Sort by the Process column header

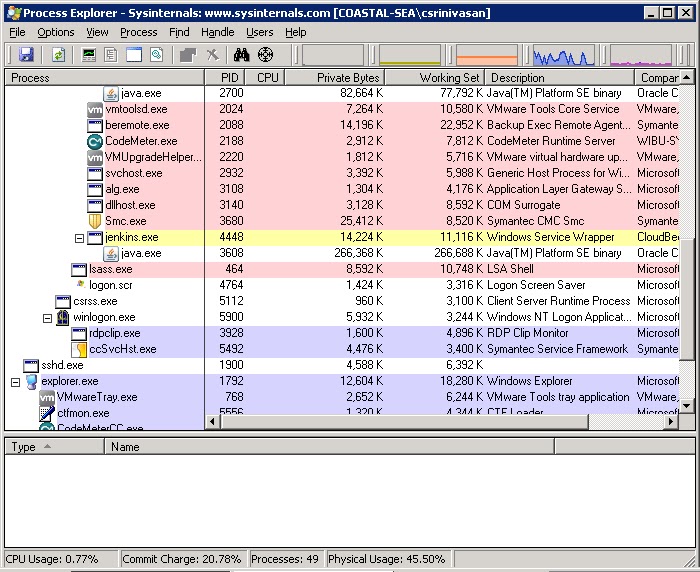pos(105,78)
